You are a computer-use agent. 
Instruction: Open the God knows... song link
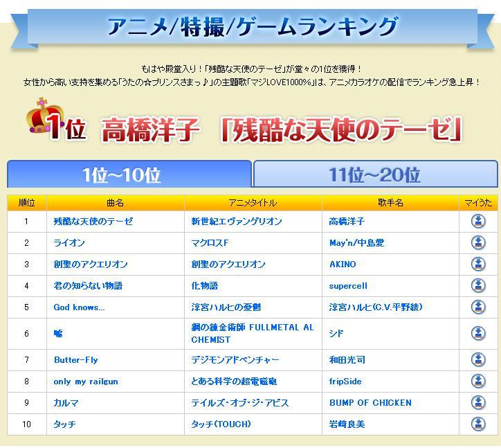tap(79, 307)
